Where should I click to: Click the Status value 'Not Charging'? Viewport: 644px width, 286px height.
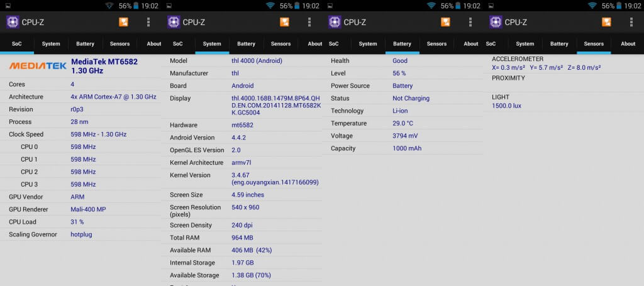pos(411,99)
